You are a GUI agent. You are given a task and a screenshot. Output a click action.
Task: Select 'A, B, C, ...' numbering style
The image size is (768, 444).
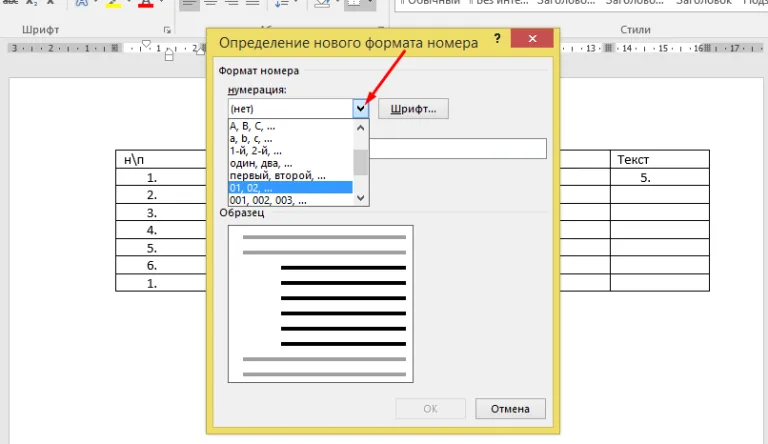[x=290, y=126]
